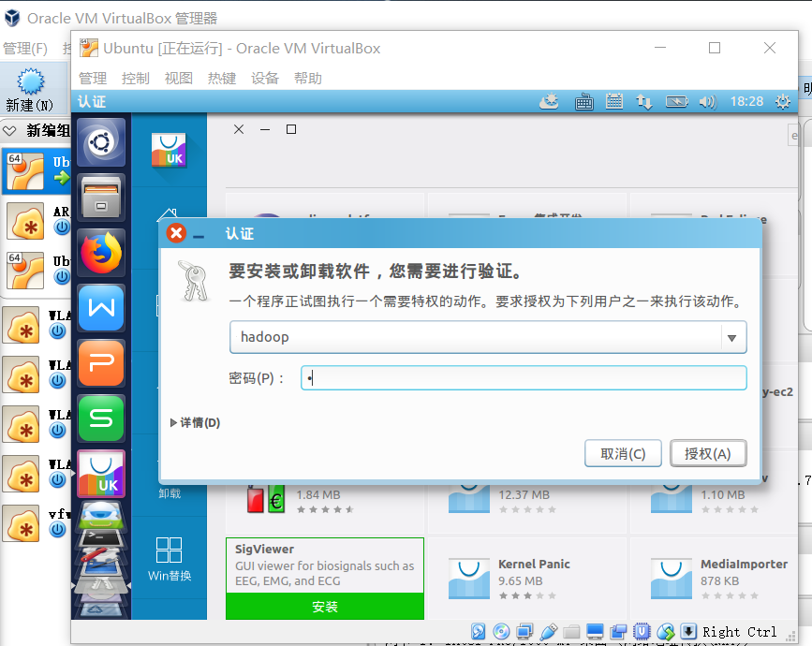The height and width of the screenshot is (646, 812).
Task: Open calendar indicator in top panel
Action: tap(614, 101)
